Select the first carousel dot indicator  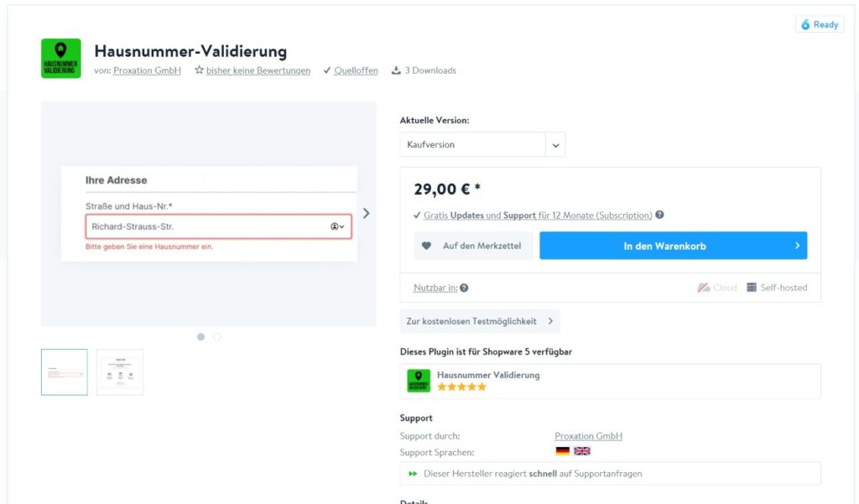(200, 337)
